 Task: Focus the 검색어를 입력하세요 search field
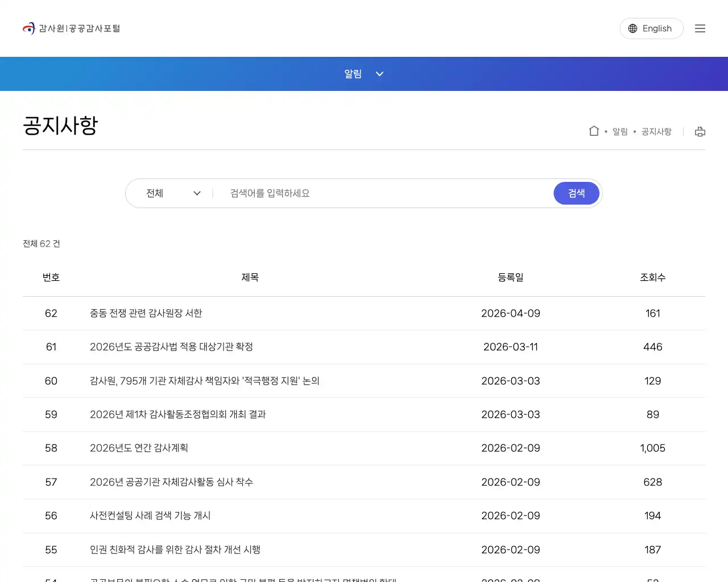(x=387, y=193)
